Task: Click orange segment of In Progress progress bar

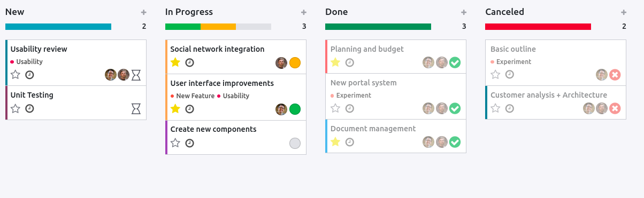Action: click(x=218, y=27)
